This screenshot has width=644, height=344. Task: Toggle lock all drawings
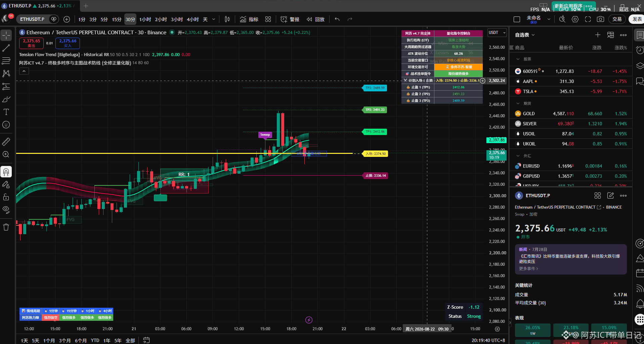pyautogui.click(x=6, y=197)
